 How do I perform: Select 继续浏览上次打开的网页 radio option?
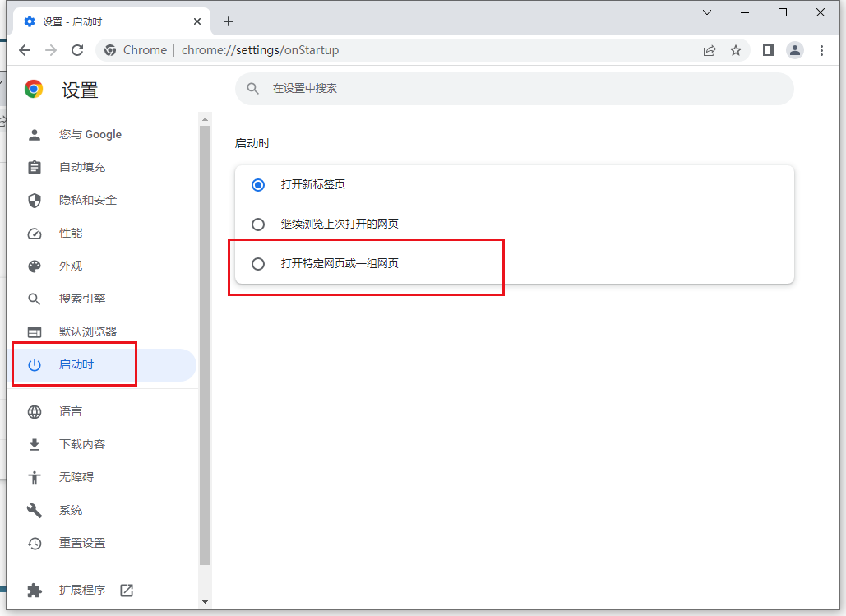tap(258, 224)
